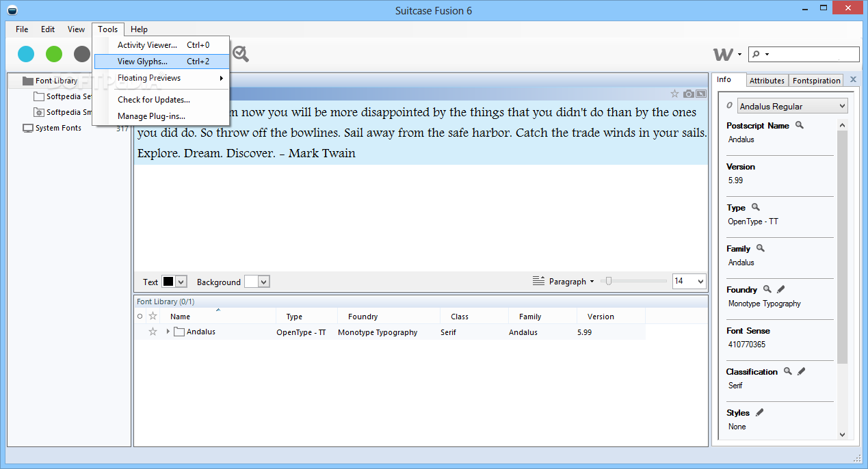This screenshot has height=469, width=868.
Task: Click the Info panel scrollbar down arrow
Action: [x=842, y=434]
